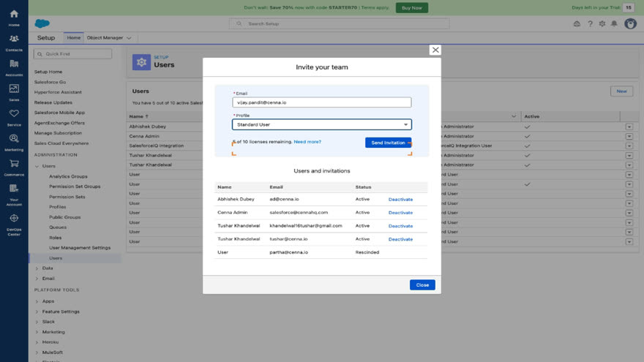This screenshot has width=644, height=362.
Task: Open Hyperforce Assistant in sidebar
Action: [x=58, y=92]
